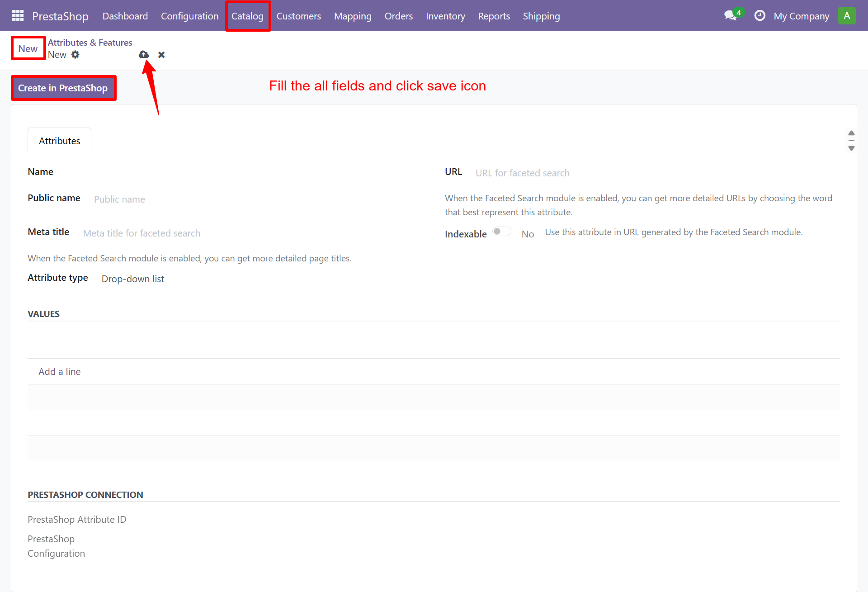868x592 pixels.
Task: Enable the Indexable toggle
Action: (501, 231)
